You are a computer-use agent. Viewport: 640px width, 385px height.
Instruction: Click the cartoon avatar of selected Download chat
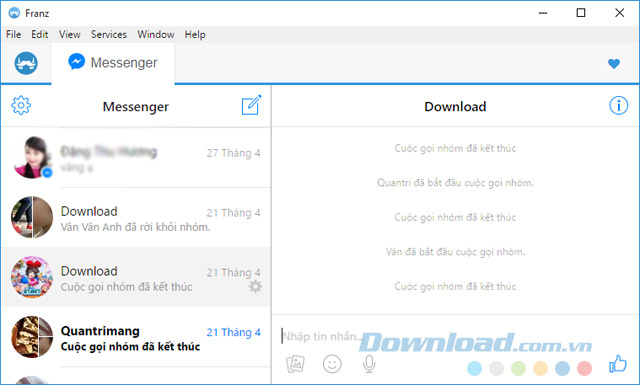[32, 277]
